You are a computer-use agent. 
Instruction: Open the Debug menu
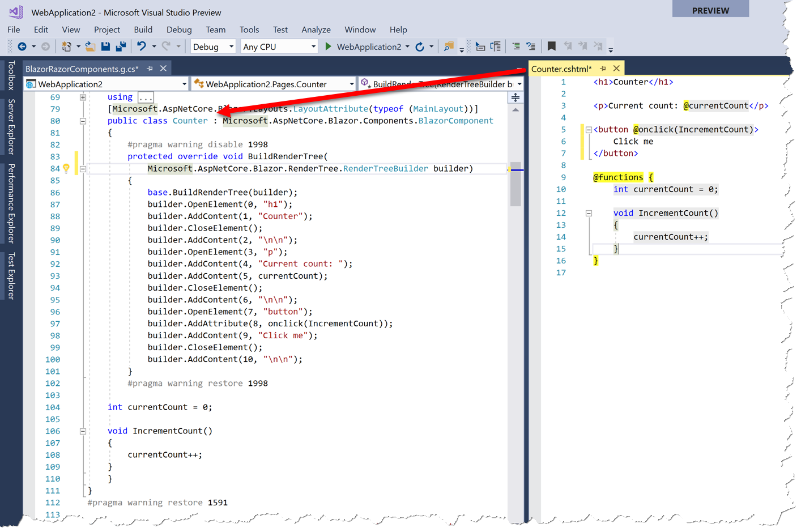click(x=179, y=29)
